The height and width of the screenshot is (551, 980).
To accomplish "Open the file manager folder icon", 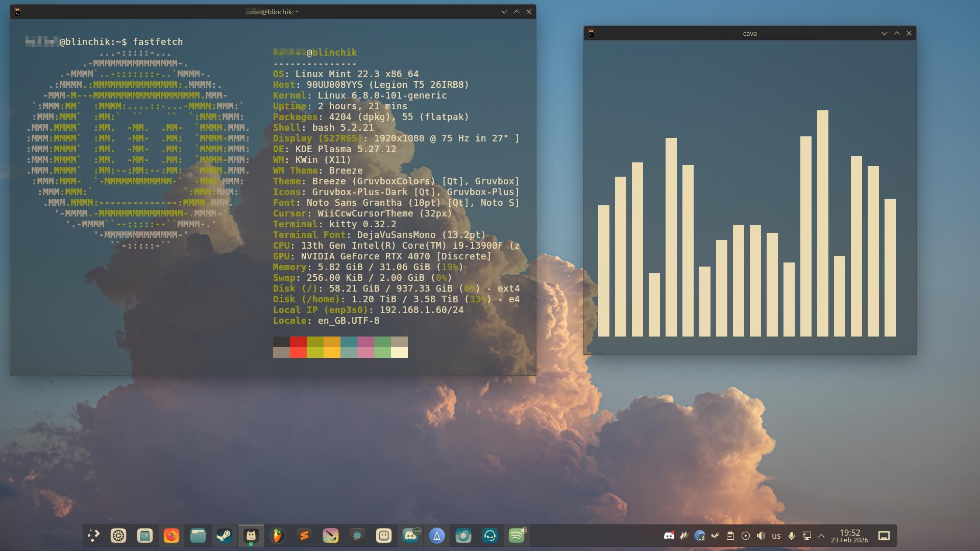I will tap(198, 536).
